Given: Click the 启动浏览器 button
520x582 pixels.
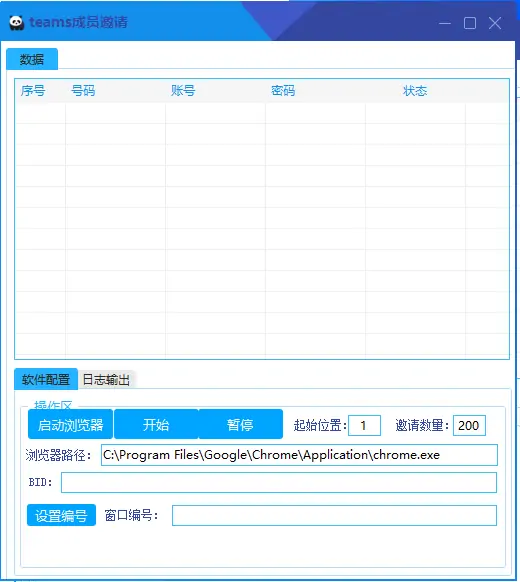Looking at the screenshot, I should (x=70, y=424).
